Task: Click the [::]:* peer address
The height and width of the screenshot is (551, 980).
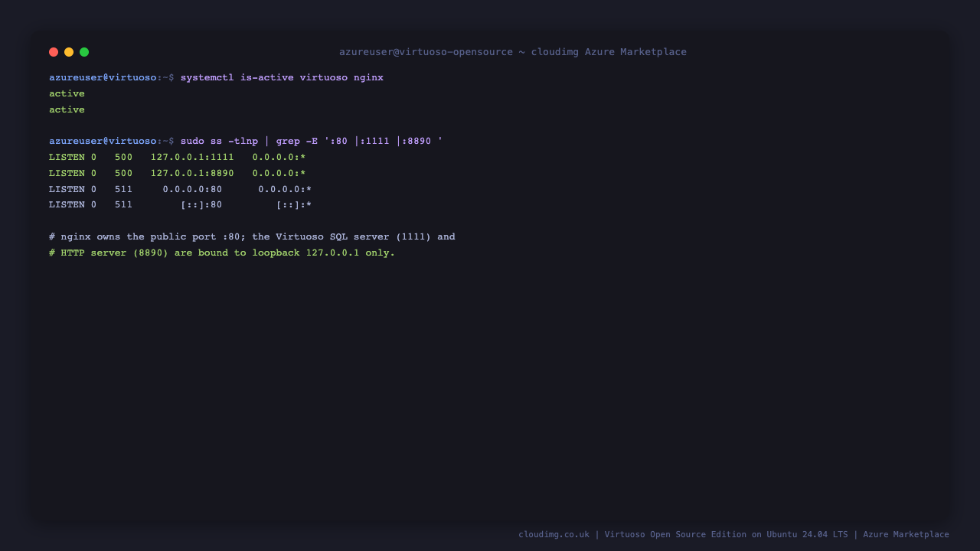Action: click(294, 205)
